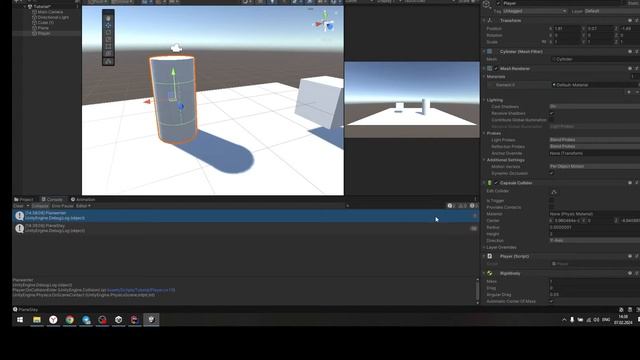Click the light gizmo icon in scene
The width and height of the screenshot is (640, 360).
click(176, 48)
